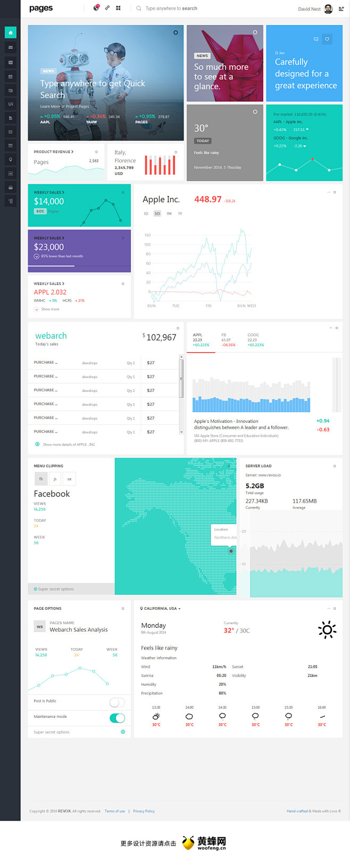Click the heart icon on blue card
This screenshot has width=350, height=868.
coord(327,39)
